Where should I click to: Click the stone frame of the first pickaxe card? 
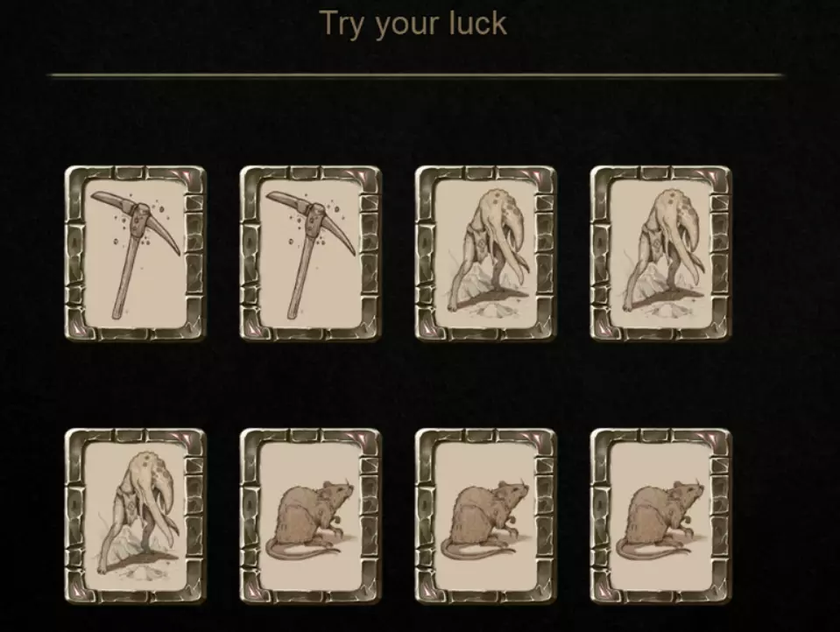click(74, 253)
